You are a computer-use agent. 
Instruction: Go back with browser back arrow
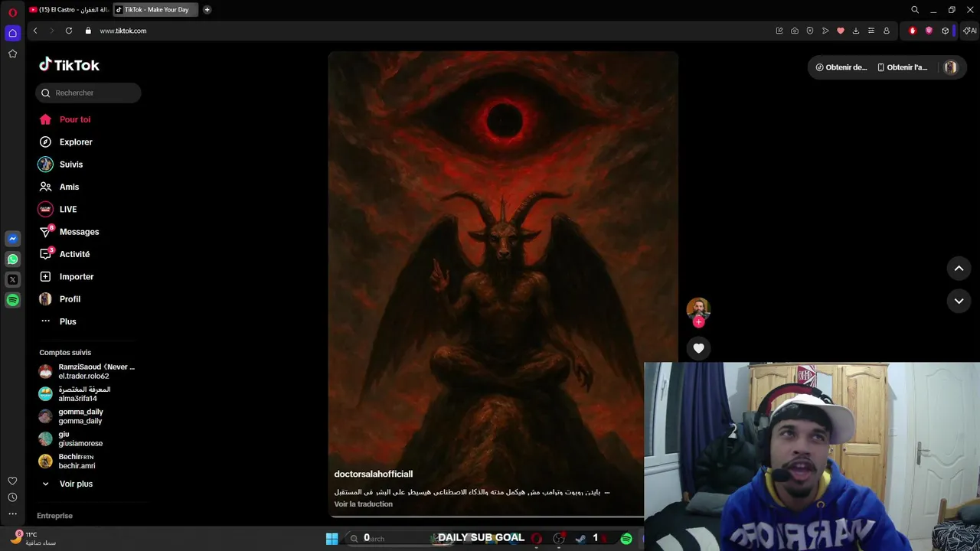(x=34, y=31)
